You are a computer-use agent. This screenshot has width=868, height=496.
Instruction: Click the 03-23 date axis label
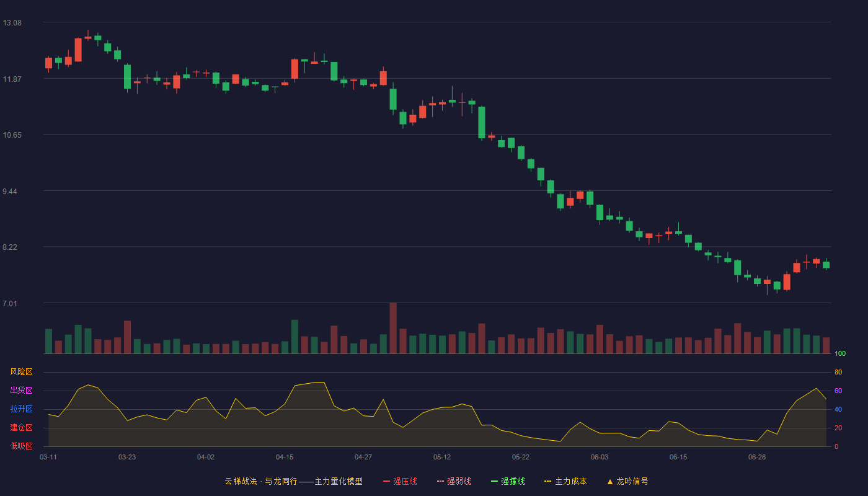127,457
